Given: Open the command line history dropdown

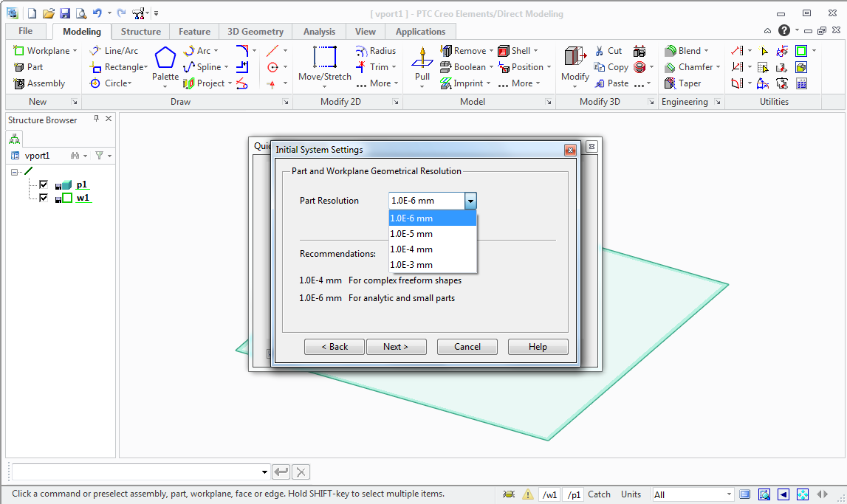Looking at the screenshot, I should click(x=264, y=472).
